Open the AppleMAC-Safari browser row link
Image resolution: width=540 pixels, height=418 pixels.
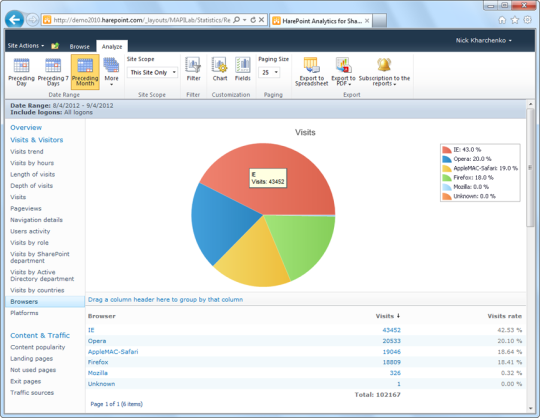(113, 352)
